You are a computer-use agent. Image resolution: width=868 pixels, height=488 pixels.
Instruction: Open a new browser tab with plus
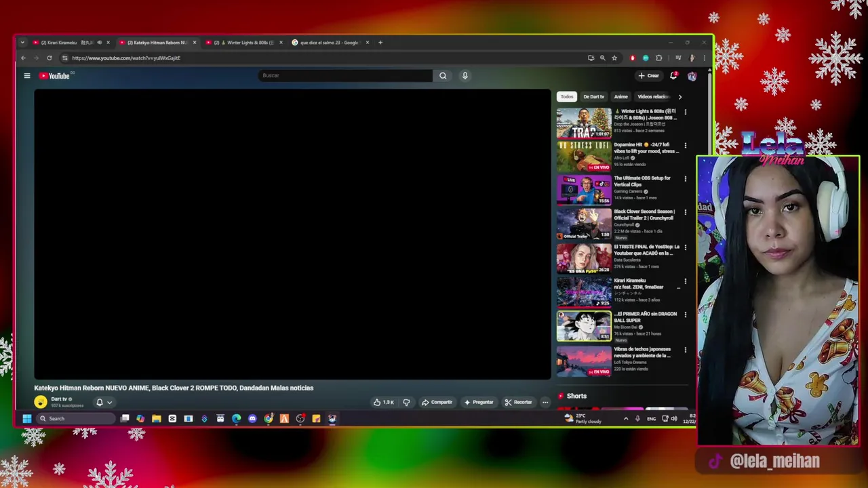380,43
